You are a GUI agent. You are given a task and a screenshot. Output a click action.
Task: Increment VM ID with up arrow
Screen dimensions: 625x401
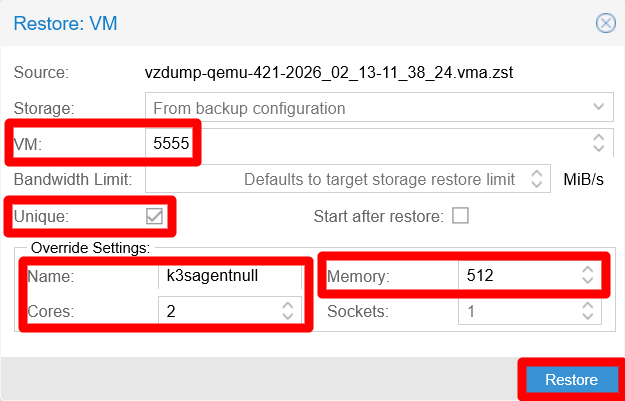[598, 137]
